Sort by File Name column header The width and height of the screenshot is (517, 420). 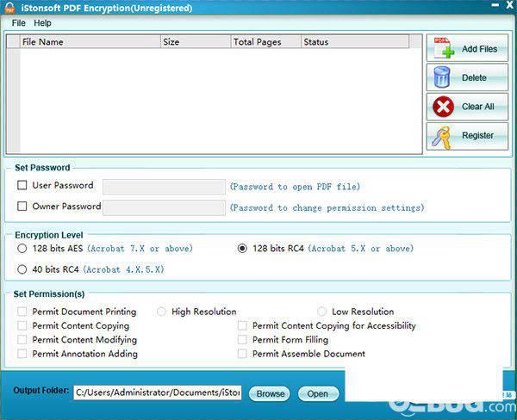pyautogui.click(x=90, y=42)
